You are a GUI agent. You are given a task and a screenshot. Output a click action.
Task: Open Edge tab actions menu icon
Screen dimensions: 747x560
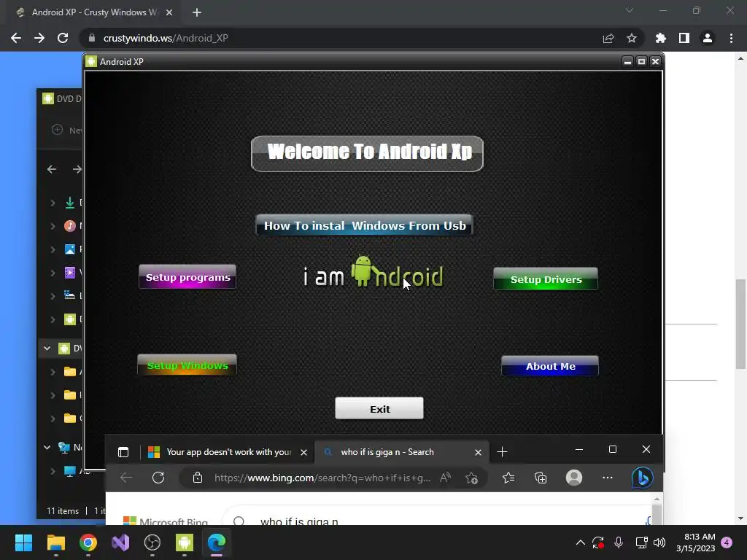(123, 452)
